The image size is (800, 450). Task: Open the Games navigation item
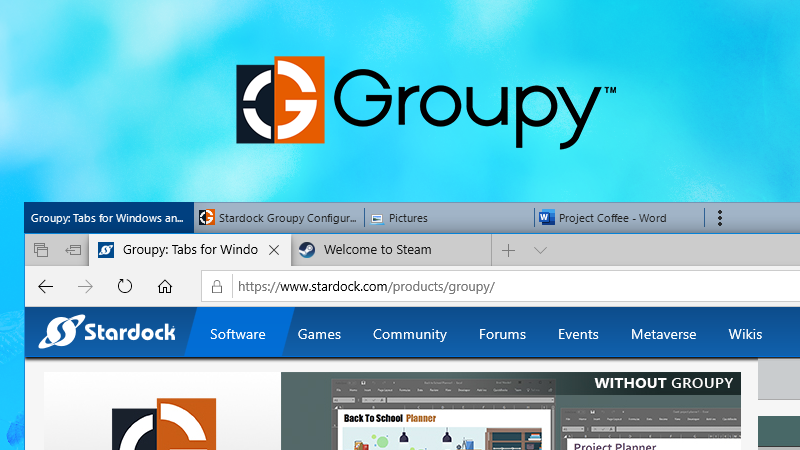319,334
